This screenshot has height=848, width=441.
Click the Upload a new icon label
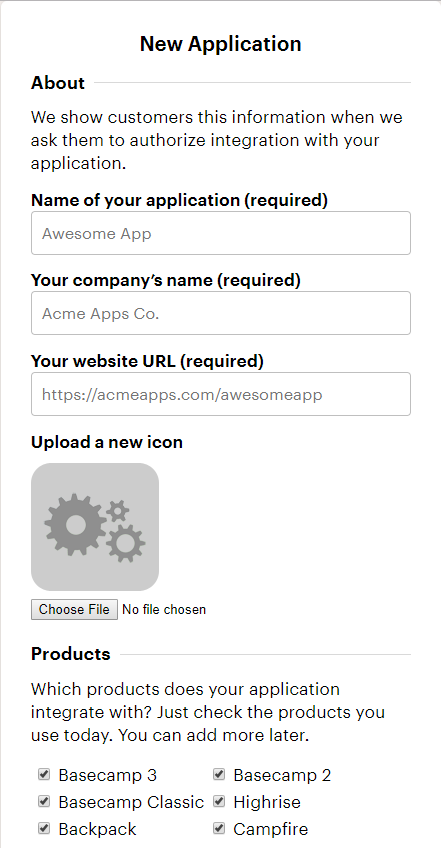click(107, 442)
